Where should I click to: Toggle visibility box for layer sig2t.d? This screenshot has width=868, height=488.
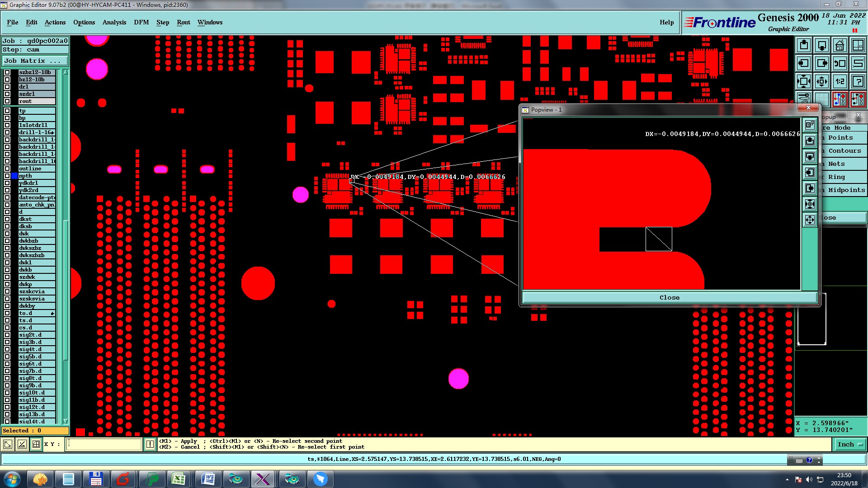tap(7, 335)
